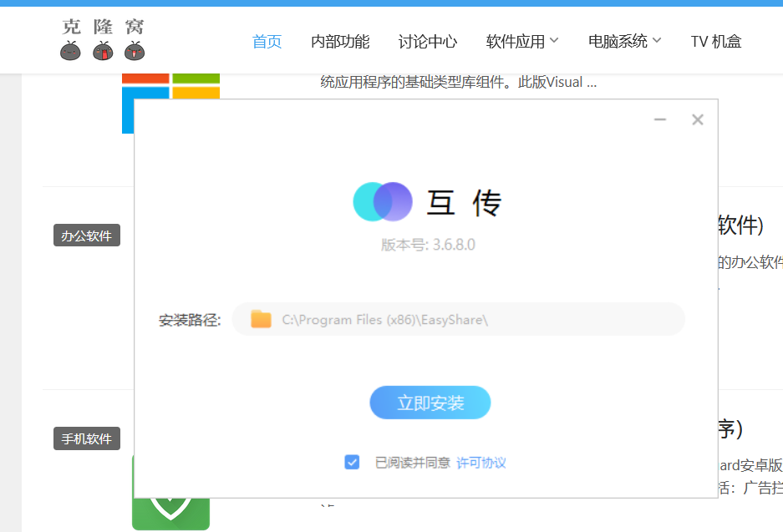The image size is (783, 532).
Task: Minimize the 互传 installer window
Action: tap(660, 119)
